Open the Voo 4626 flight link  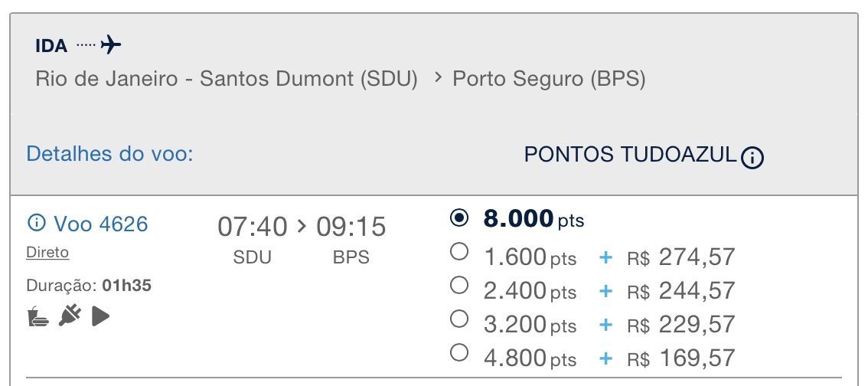[x=101, y=224]
